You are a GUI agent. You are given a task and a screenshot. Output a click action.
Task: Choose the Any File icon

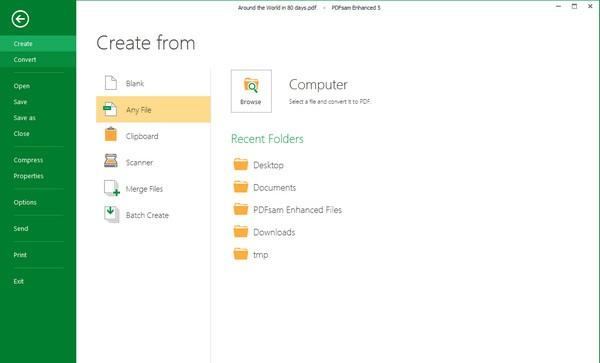(x=110, y=109)
